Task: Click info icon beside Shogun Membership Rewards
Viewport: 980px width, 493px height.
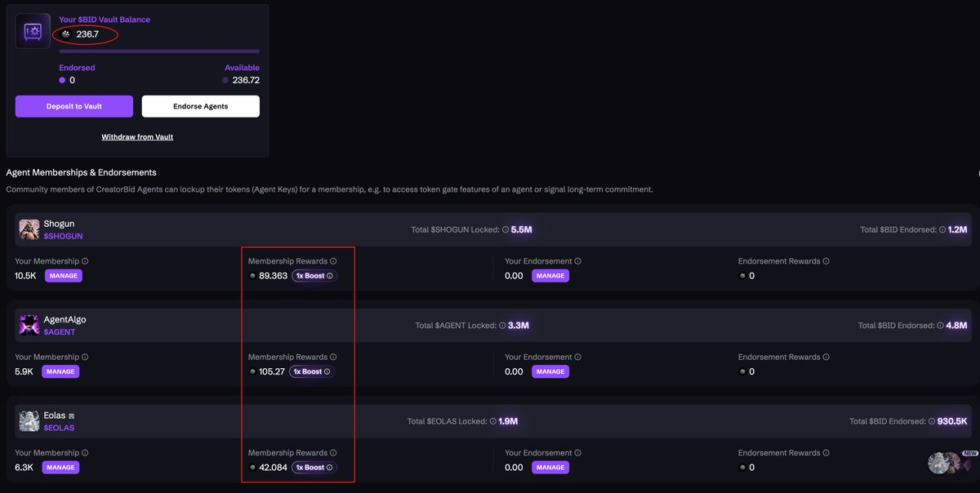Action: [333, 261]
